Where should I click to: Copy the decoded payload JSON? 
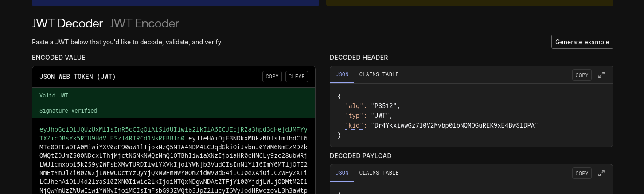point(582,174)
